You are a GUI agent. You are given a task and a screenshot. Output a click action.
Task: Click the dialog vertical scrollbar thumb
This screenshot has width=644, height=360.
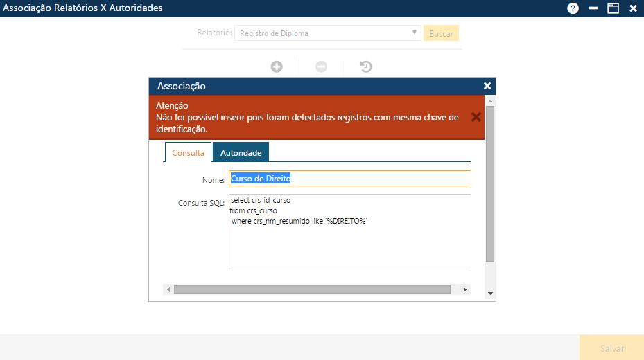point(490,183)
